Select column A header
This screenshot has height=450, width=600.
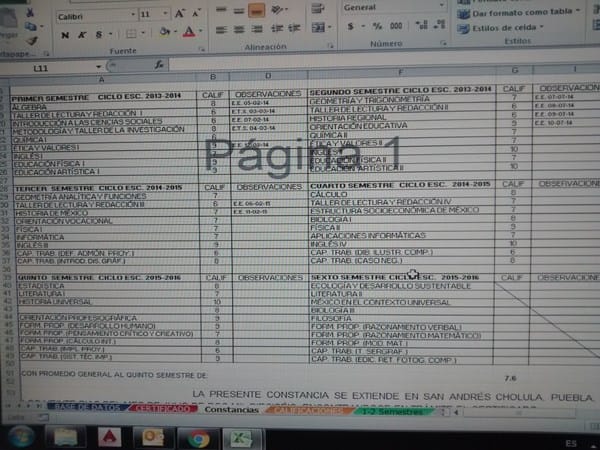101,79
